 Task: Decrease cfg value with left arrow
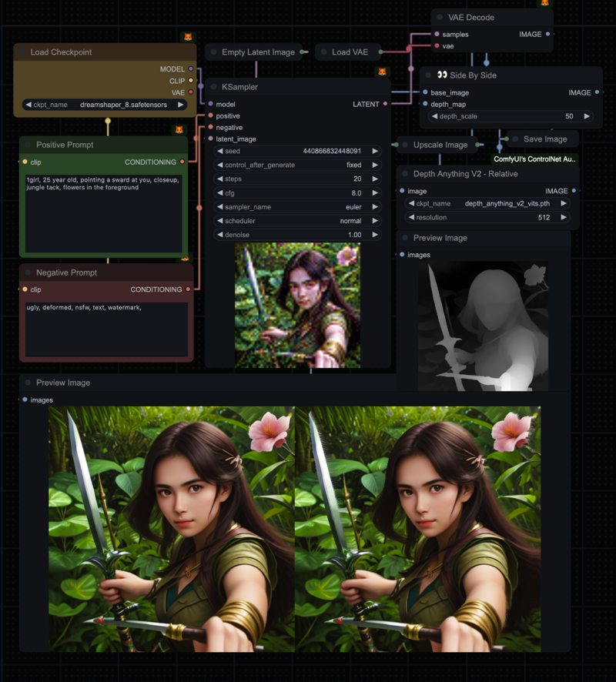coord(220,193)
